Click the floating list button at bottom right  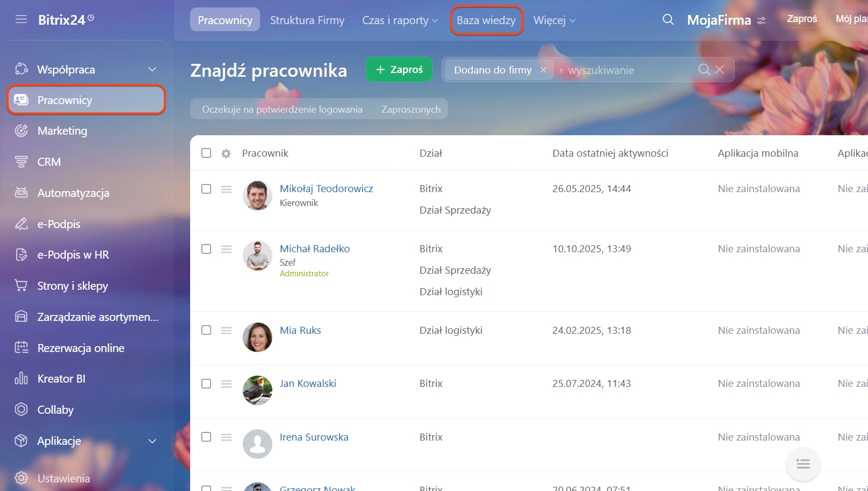[x=802, y=464]
